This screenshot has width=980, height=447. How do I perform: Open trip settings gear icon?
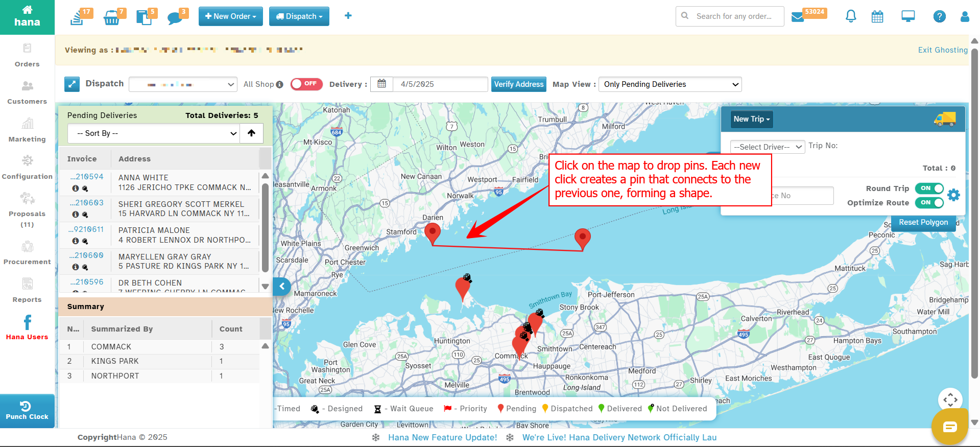(953, 195)
